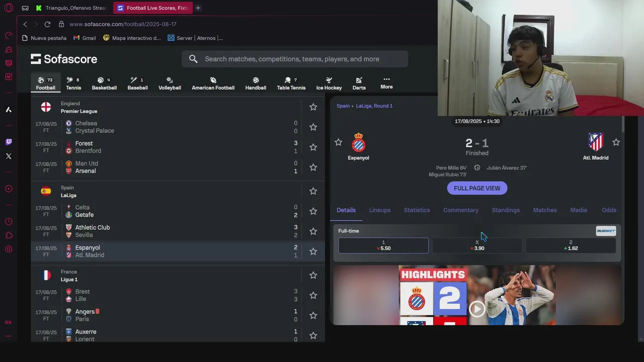This screenshot has width=644, height=362.
Task: Open the Baseball sport category
Action: (137, 83)
